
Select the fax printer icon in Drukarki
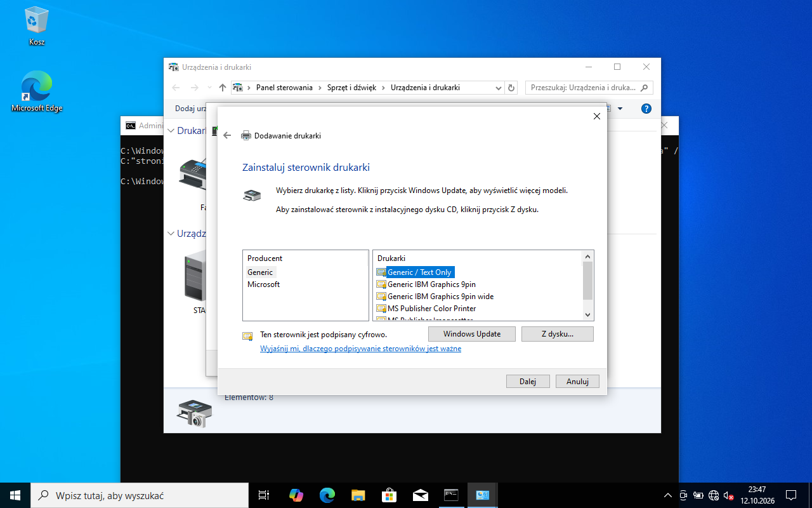[x=193, y=175]
